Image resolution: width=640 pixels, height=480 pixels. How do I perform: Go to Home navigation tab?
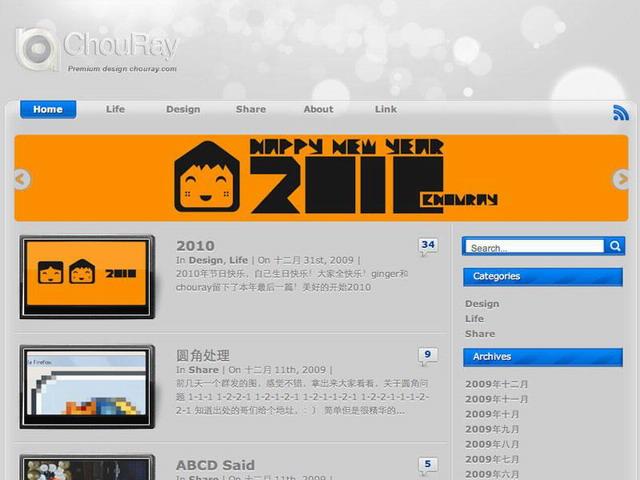pos(48,109)
